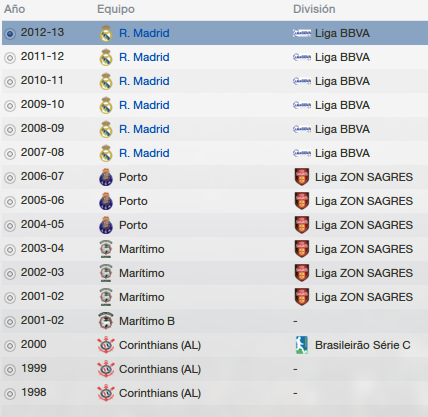
Task: Click the Marítimo B crest icon
Action: pyautogui.click(x=106, y=321)
